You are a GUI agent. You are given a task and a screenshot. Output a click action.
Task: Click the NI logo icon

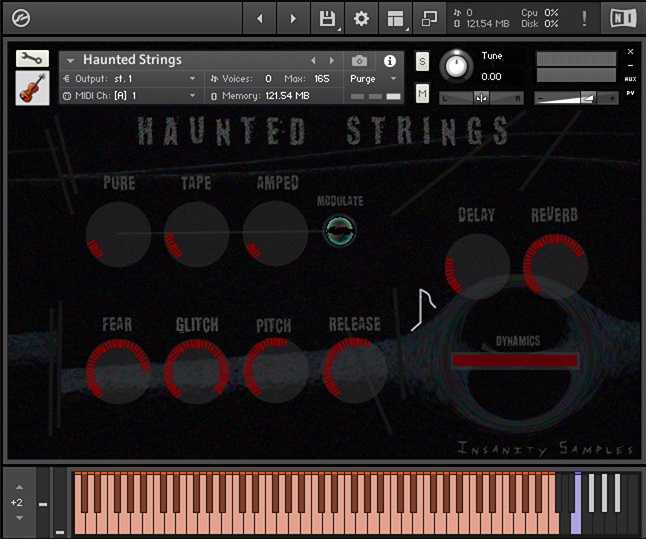click(x=623, y=18)
